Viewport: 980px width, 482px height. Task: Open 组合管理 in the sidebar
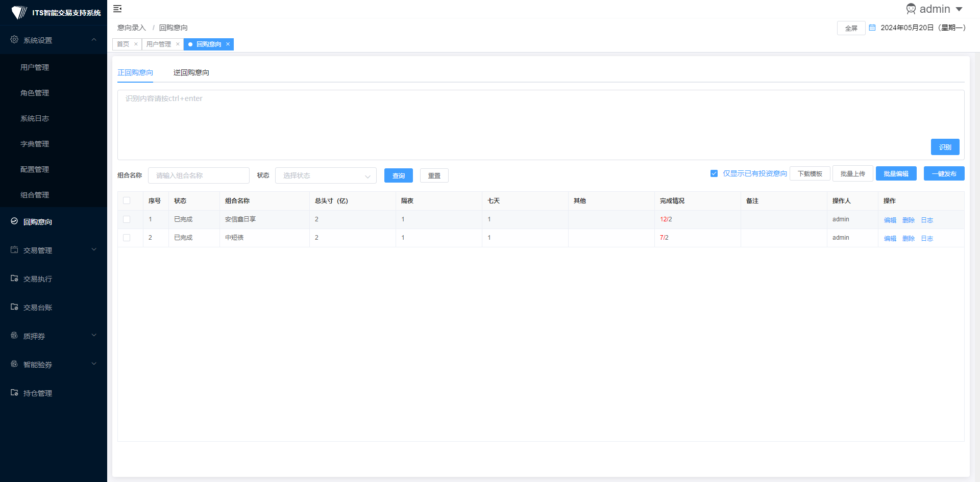pos(35,195)
